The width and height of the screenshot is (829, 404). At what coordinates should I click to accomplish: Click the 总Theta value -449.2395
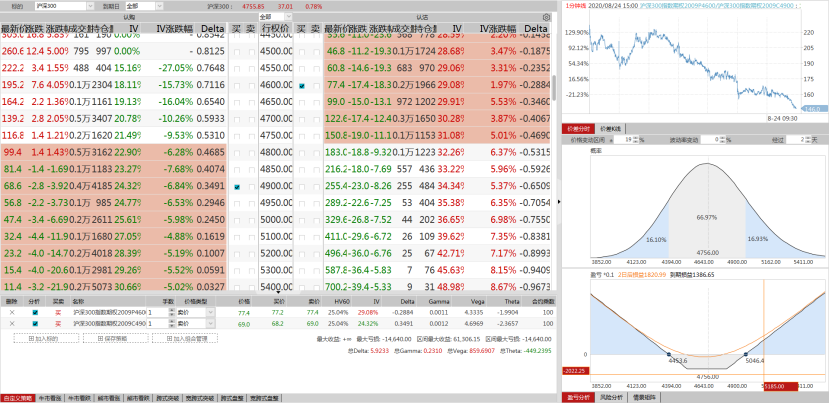tap(537, 351)
